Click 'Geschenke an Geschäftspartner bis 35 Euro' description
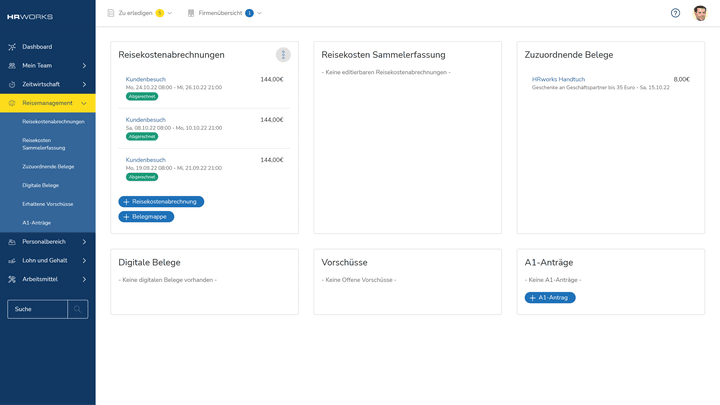This screenshot has height=405, width=720. point(582,88)
